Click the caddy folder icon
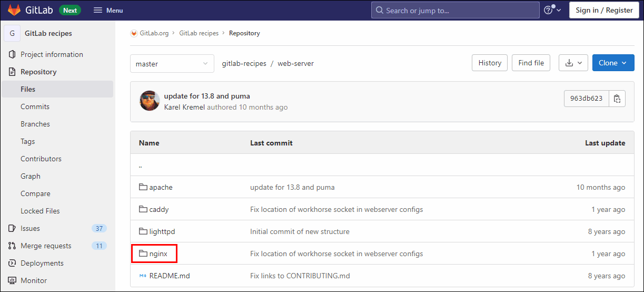The image size is (644, 292). pos(143,209)
